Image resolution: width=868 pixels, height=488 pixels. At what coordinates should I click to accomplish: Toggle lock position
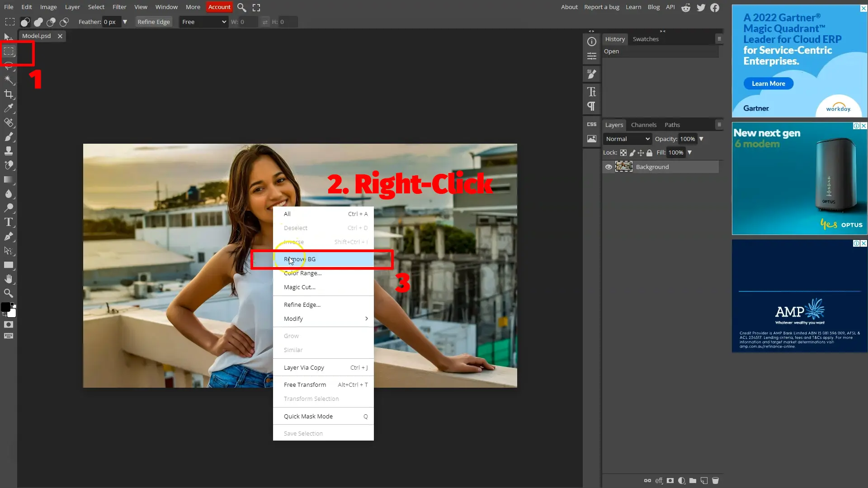[641, 153]
